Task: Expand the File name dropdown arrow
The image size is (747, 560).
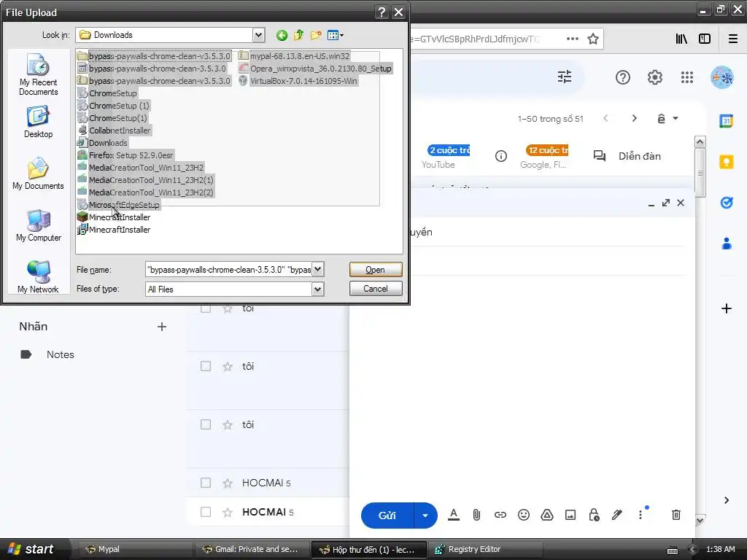Action: tap(318, 270)
